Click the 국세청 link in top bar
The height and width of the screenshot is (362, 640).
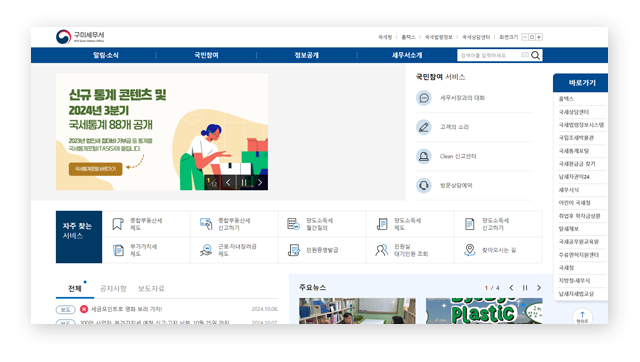[x=385, y=37]
